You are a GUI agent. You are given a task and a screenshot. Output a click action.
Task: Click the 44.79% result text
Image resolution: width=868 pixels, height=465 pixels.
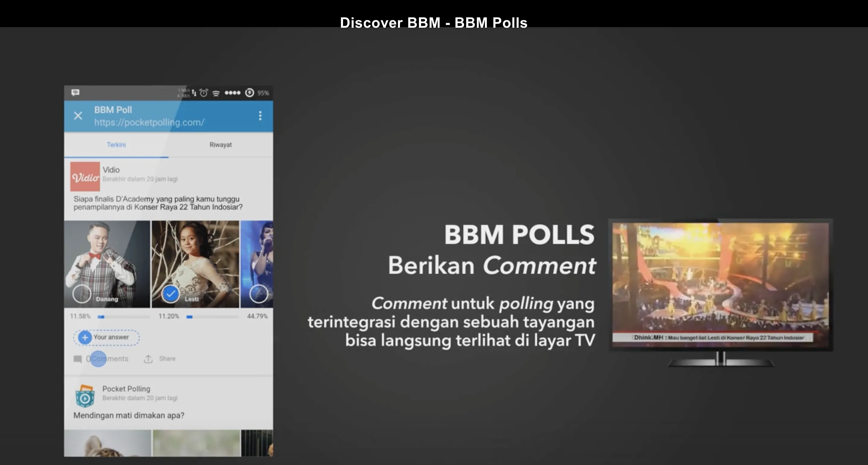pyautogui.click(x=257, y=316)
